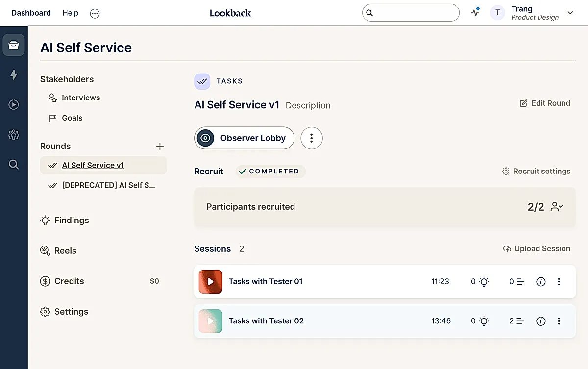The image size is (588, 369).
Task: Add a new round with plus icon
Action: pyautogui.click(x=160, y=146)
